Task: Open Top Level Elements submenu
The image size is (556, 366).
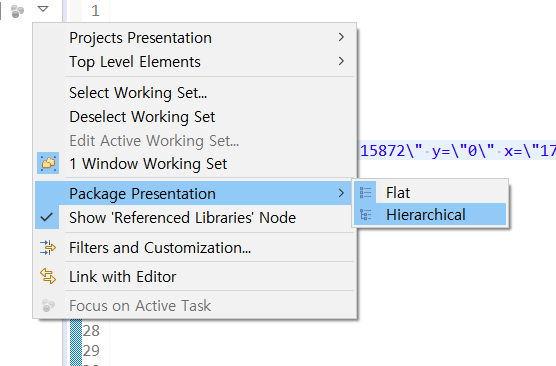Action: [194, 62]
